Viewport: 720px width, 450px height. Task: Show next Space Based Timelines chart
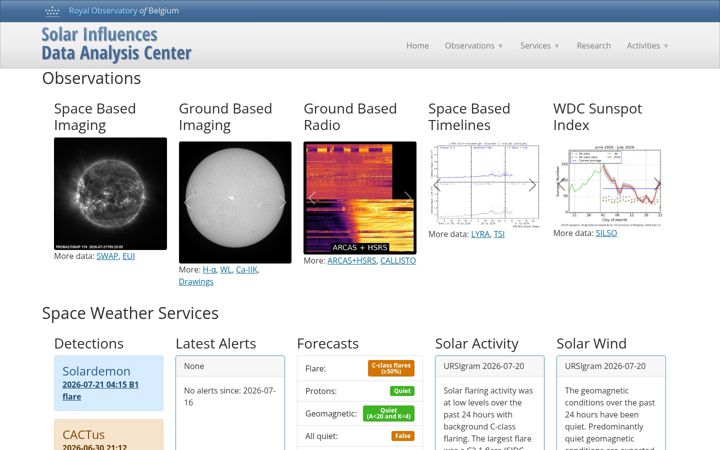[532, 185]
